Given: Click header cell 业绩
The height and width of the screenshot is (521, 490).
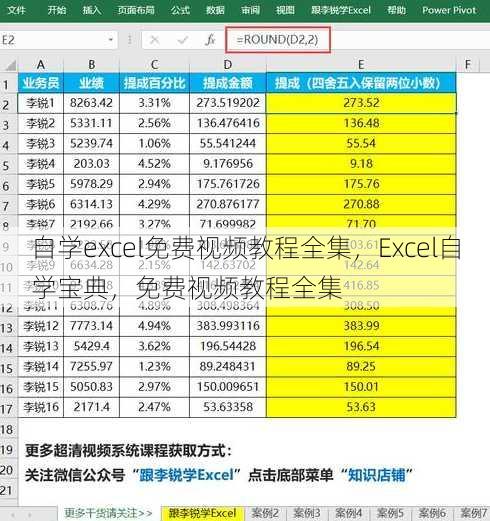Looking at the screenshot, I should coord(91,83).
